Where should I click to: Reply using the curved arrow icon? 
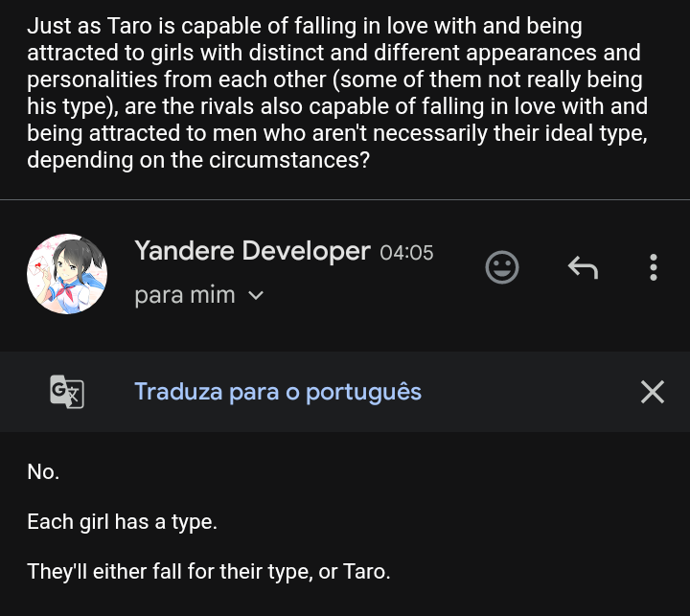[x=583, y=267]
